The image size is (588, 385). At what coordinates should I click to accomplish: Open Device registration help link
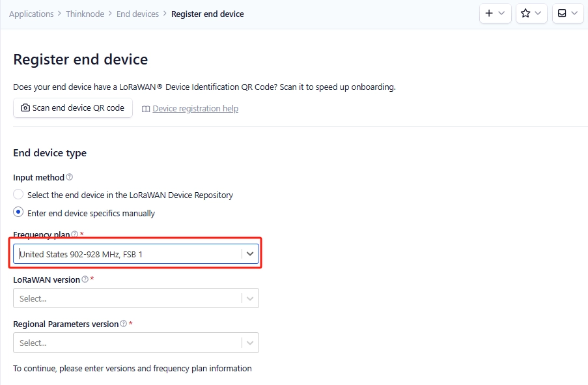click(x=195, y=108)
